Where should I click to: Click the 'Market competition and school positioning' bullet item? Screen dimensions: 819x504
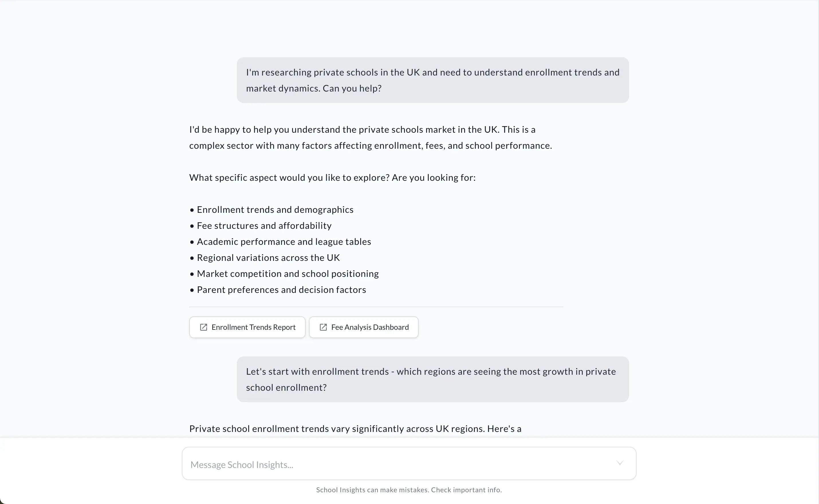pos(287,274)
